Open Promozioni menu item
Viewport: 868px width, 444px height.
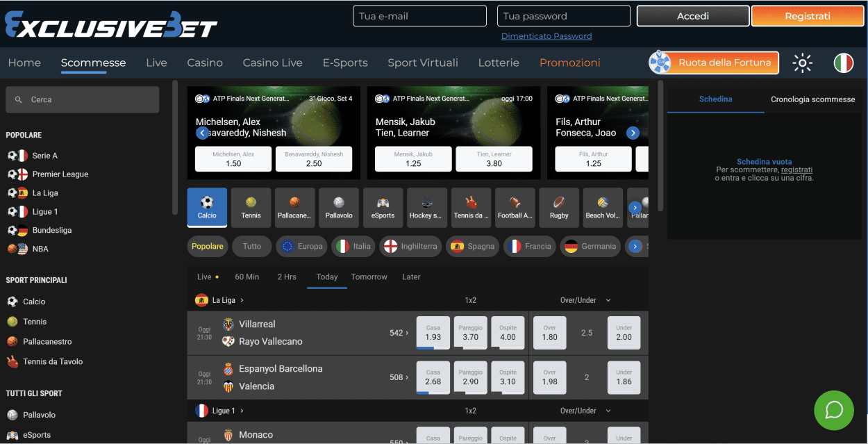tap(570, 63)
